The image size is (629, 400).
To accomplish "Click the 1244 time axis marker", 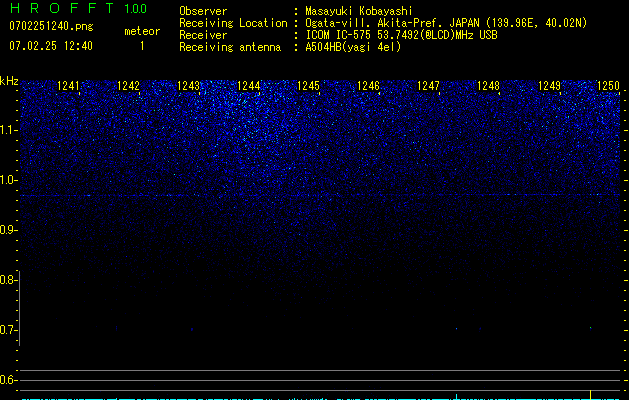I will click(248, 85).
